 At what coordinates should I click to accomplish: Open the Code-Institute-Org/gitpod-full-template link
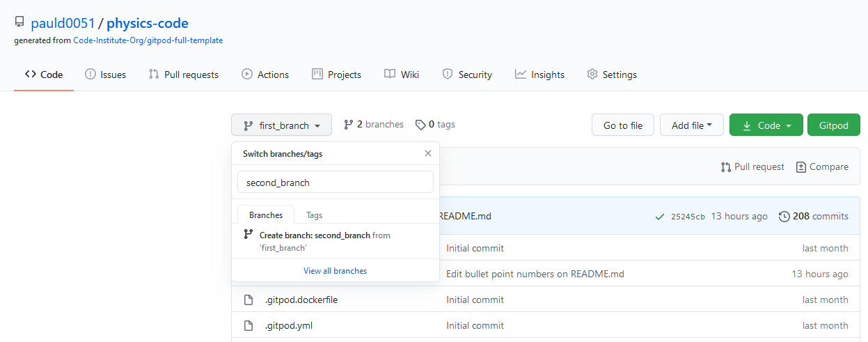click(x=148, y=40)
